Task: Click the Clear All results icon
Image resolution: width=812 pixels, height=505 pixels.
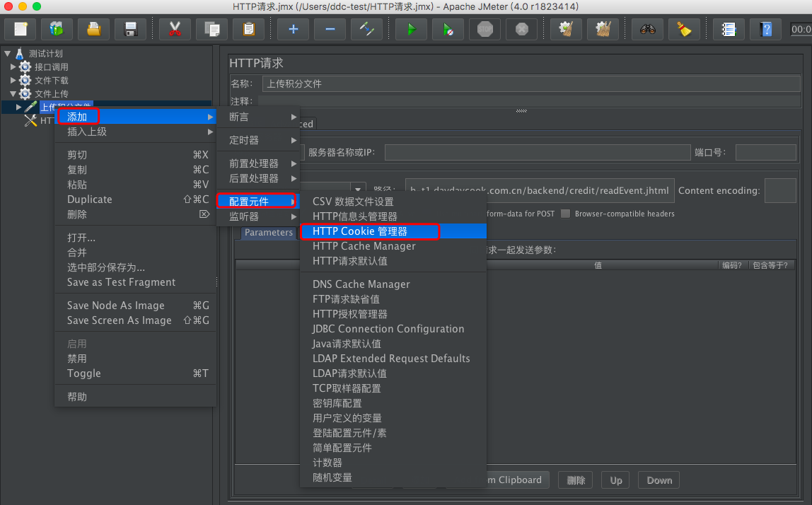Action: click(603, 29)
